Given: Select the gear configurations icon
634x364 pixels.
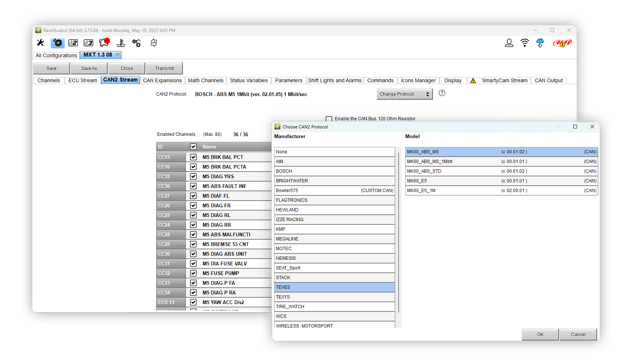Looking at the screenshot, I should 58,43.
